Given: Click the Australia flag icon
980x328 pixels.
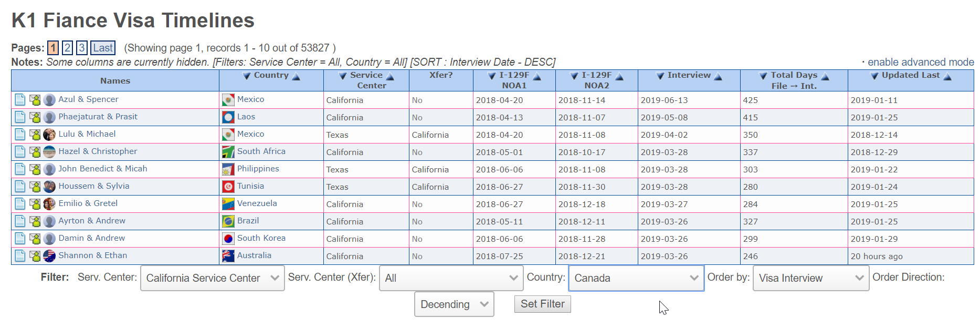Looking at the screenshot, I should tap(228, 256).
